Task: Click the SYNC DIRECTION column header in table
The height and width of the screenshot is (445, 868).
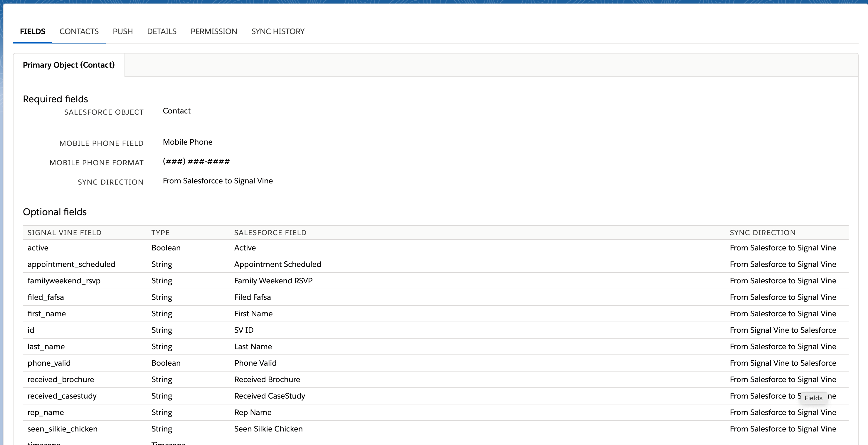Action: click(763, 232)
